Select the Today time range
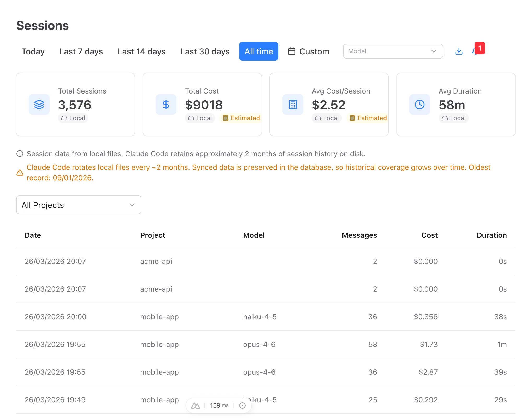This screenshot has width=532, height=418. (x=33, y=51)
